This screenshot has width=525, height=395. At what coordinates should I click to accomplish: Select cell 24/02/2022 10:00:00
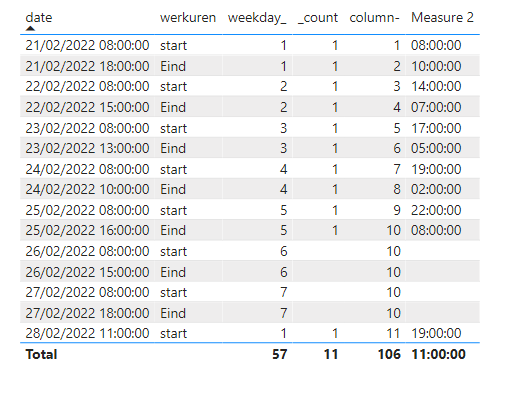87,189
